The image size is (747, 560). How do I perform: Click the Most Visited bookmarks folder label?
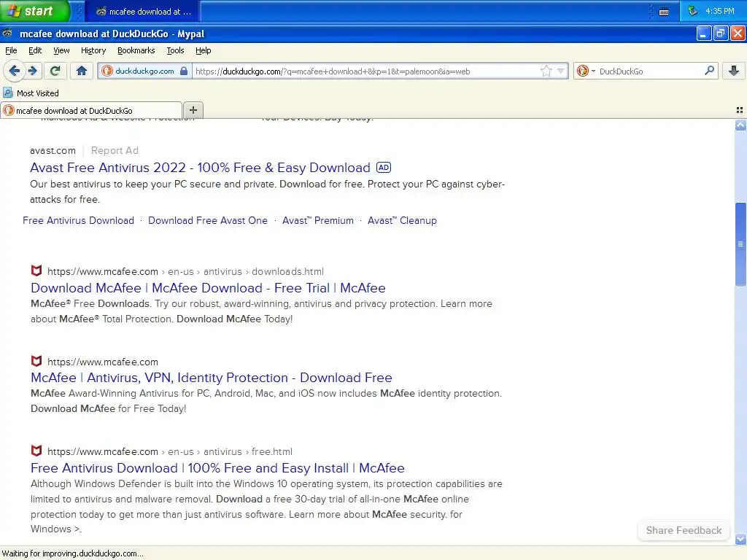pos(38,93)
